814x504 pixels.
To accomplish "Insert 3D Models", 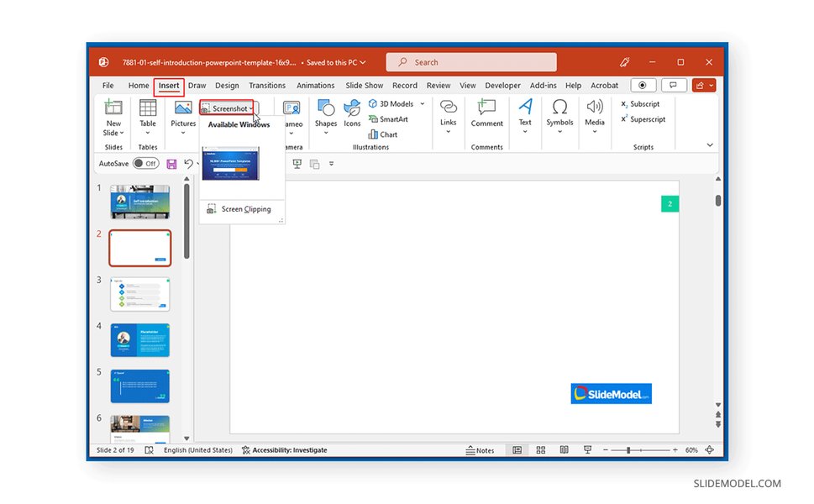I will [391, 104].
